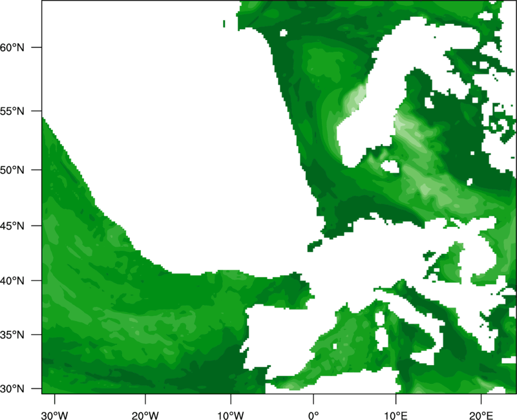Click the 40°N latitude label
Screen dimensions: 517x420
pos(12,281)
